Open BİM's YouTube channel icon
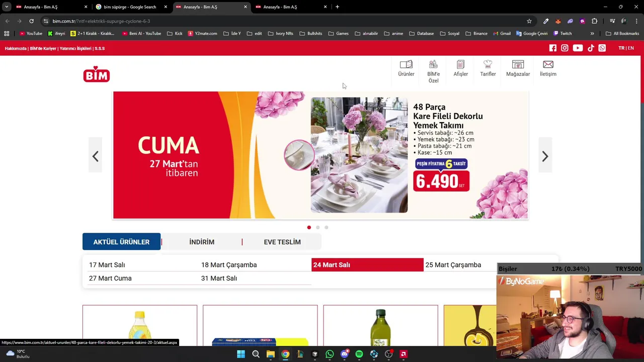 (x=578, y=48)
